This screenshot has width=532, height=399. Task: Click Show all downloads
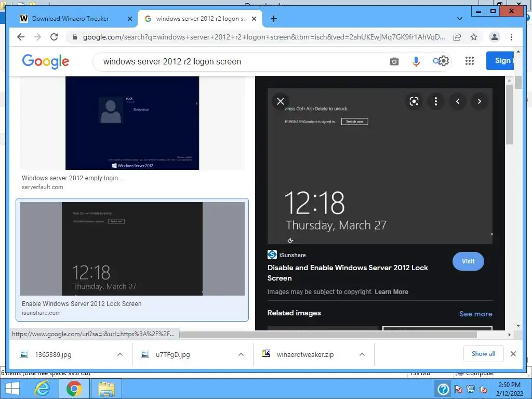coord(484,354)
